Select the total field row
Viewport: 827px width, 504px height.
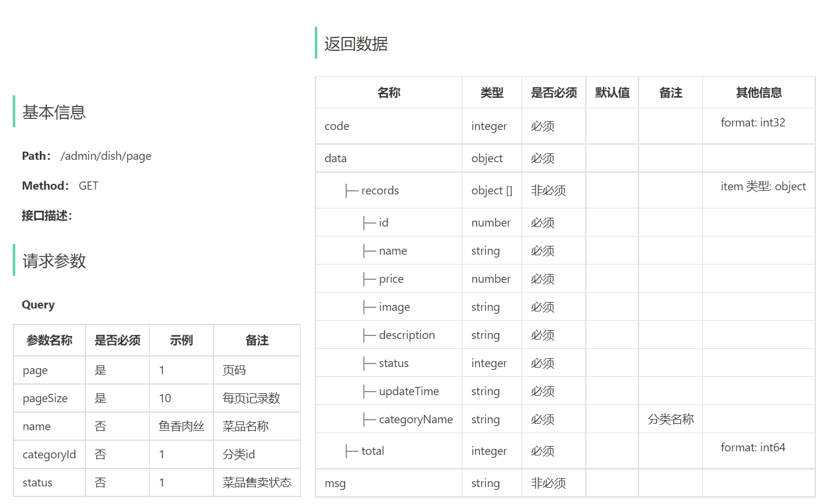[x=565, y=451]
